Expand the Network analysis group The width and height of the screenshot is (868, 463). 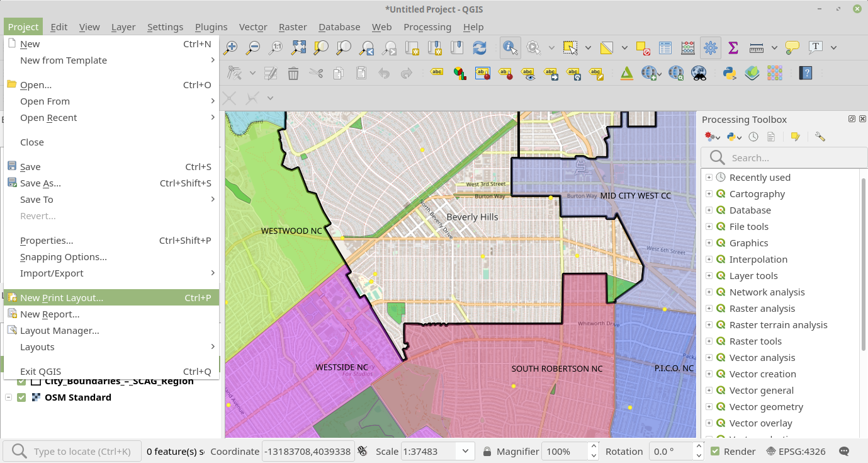[709, 292]
